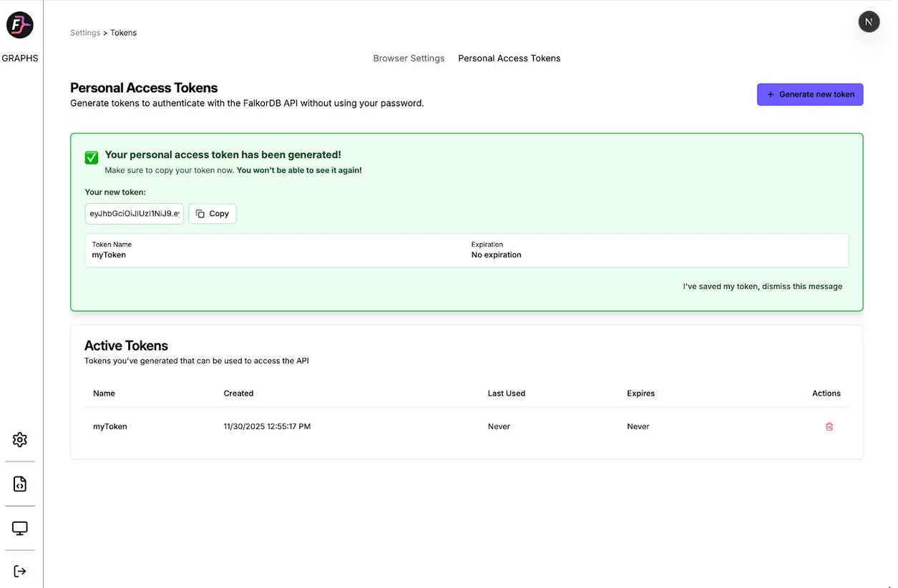
Task: Open Settings from the breadcrumb
Action: (x=85, y=32)
